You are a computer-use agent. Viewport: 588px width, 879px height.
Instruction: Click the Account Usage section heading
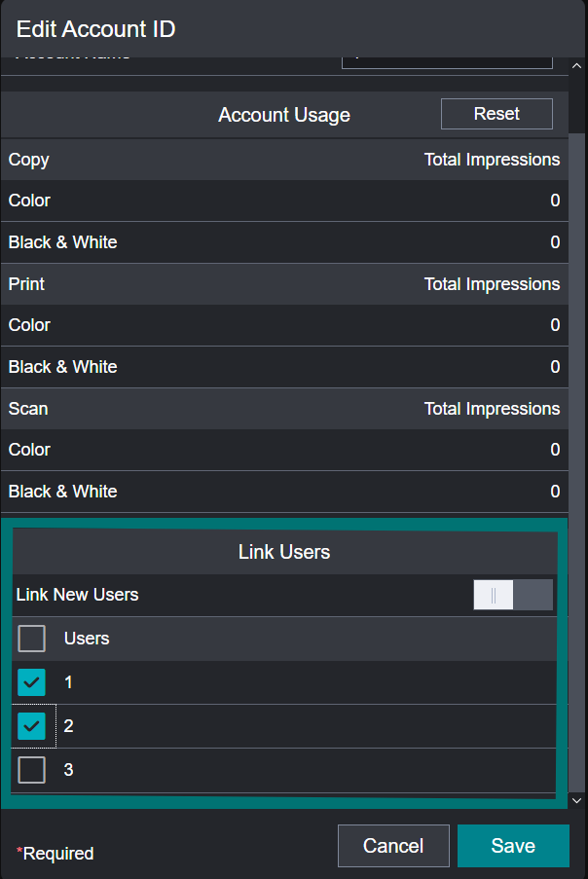[x=283, y=115]
